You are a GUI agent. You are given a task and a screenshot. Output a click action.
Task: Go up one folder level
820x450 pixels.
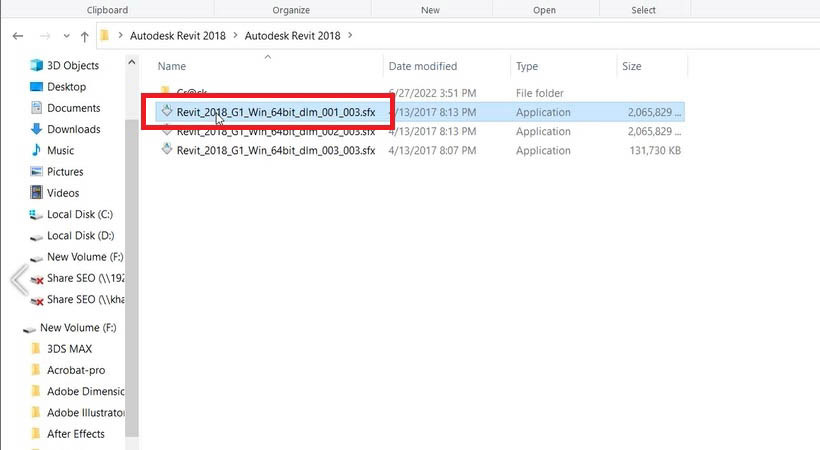[85, 36]
